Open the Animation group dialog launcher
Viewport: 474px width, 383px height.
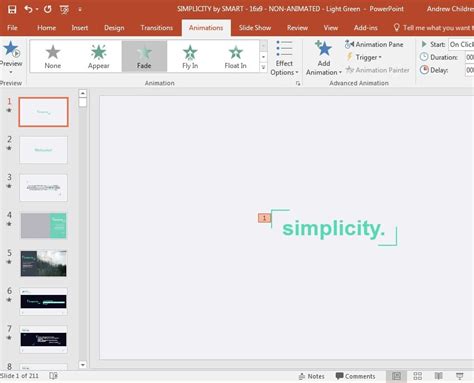[298, 83]
